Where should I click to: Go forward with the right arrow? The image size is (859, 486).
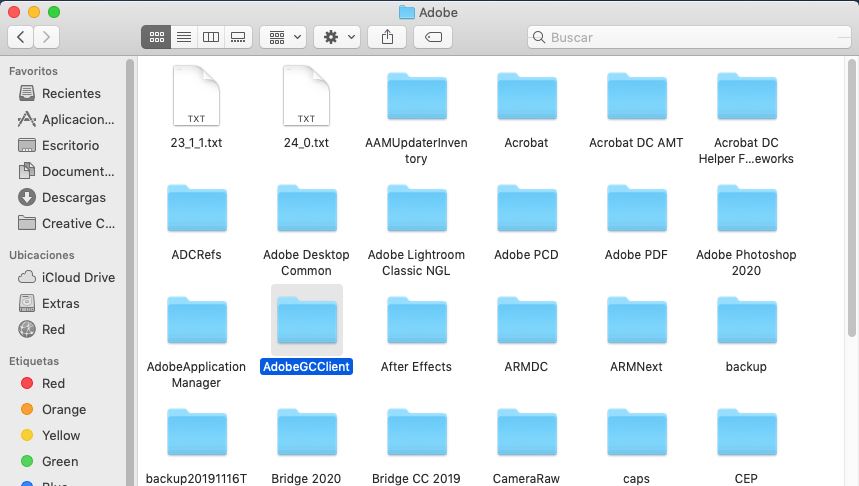pos(46,37)
